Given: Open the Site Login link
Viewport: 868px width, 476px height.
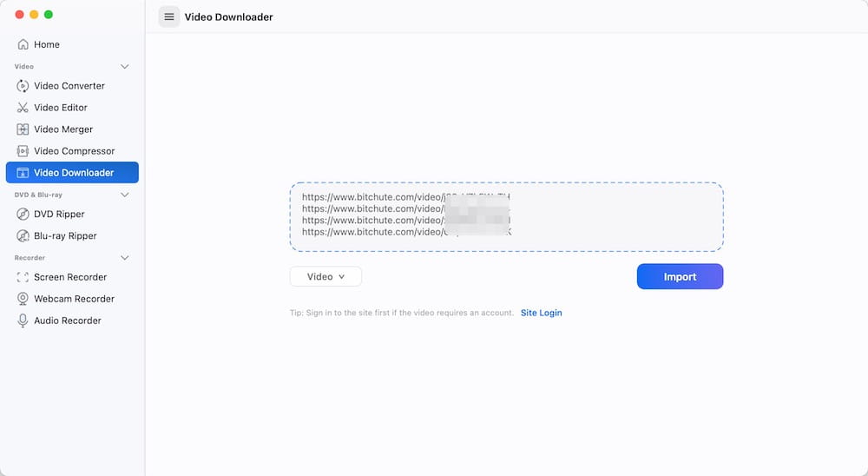Looking at the screenshot, I should [x=542, y=313].
